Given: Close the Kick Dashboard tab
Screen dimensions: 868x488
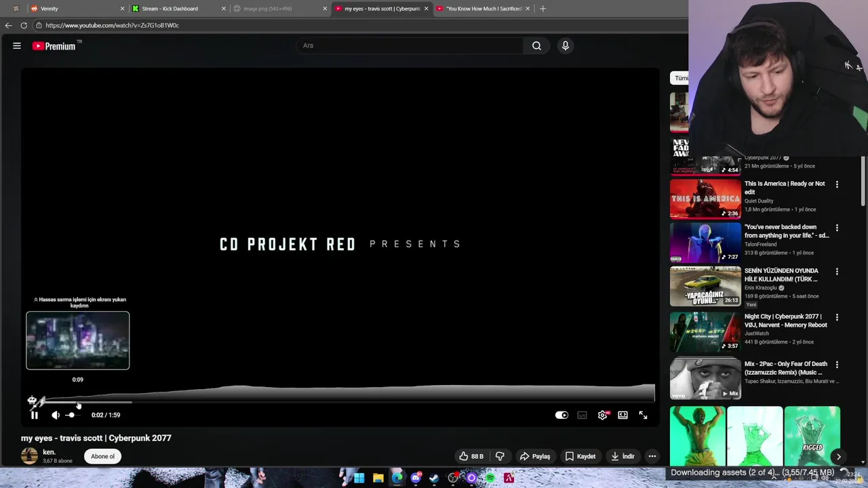Looking at the screenshot, I should [x=223, y=9].
